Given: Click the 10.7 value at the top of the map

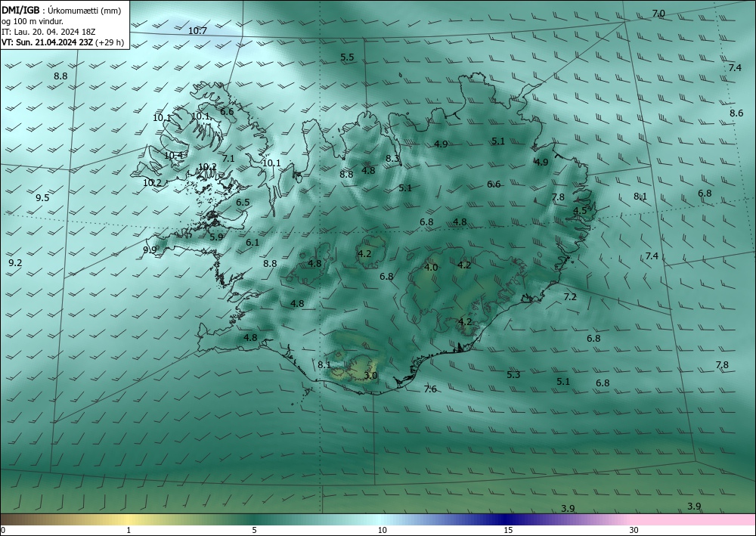Looking at the screenshot, I should pyautogui.click(x=197, y=31).
